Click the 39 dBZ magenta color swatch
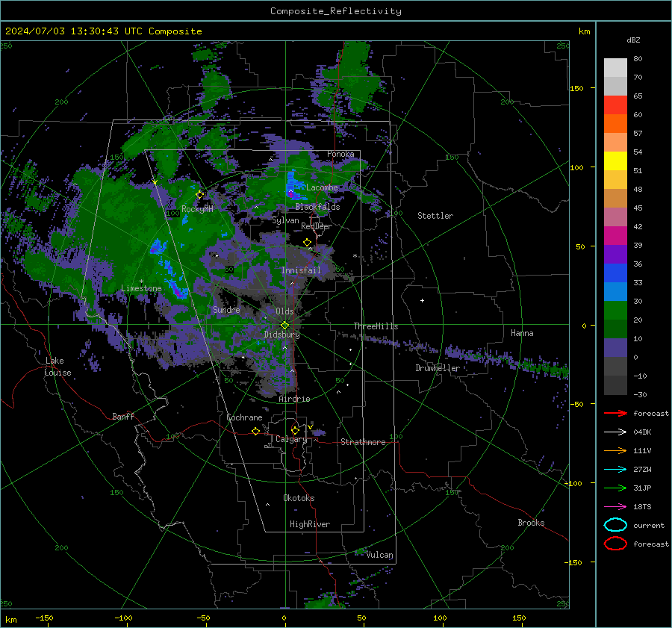Screen dimensions: 672x628 point(615,235)
